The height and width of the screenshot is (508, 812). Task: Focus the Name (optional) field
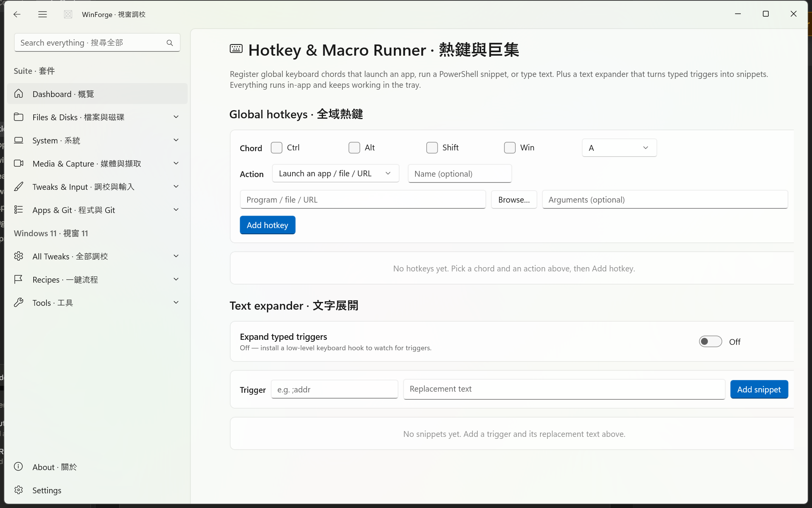pos(460,174)
